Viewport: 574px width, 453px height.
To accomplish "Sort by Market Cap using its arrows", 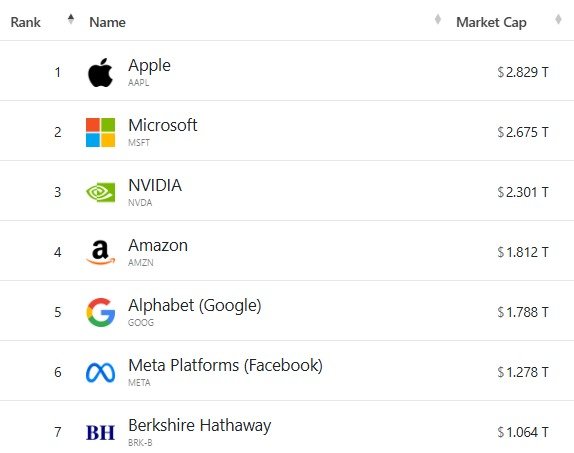I will click(558, 19).
